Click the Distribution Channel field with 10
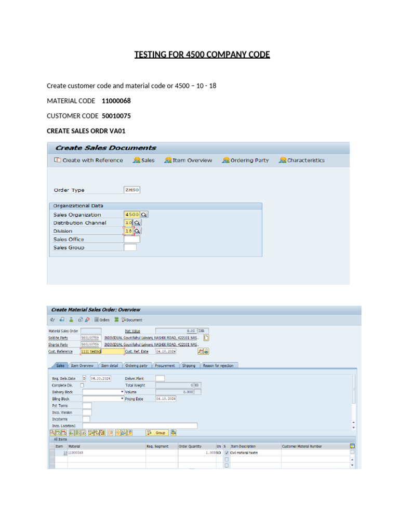Viewport: 399px width, 532px height. coord(128,222)
